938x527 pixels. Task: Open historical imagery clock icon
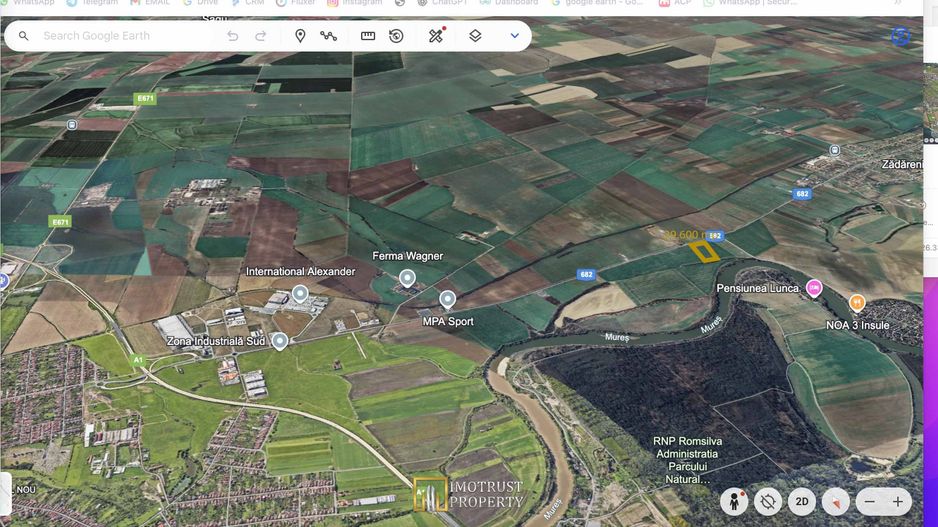click(x=396, y=36)
